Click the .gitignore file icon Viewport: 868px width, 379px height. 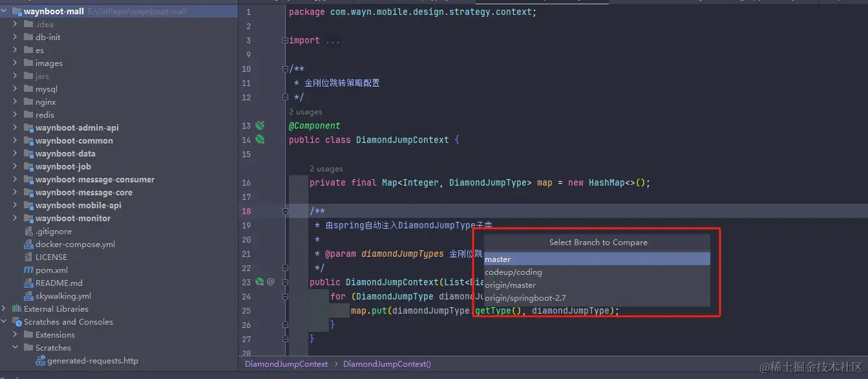[x=28, y=232]
